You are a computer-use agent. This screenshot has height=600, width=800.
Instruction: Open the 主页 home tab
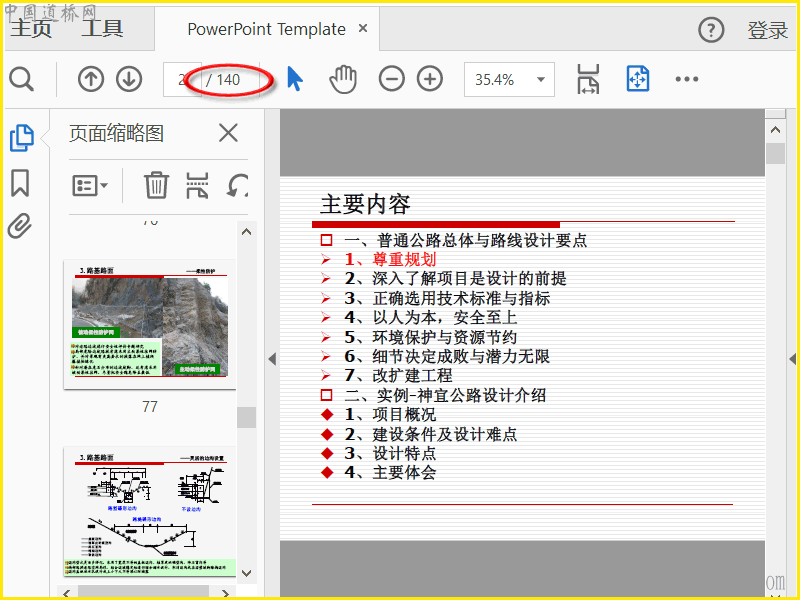(x=32, y=29)
